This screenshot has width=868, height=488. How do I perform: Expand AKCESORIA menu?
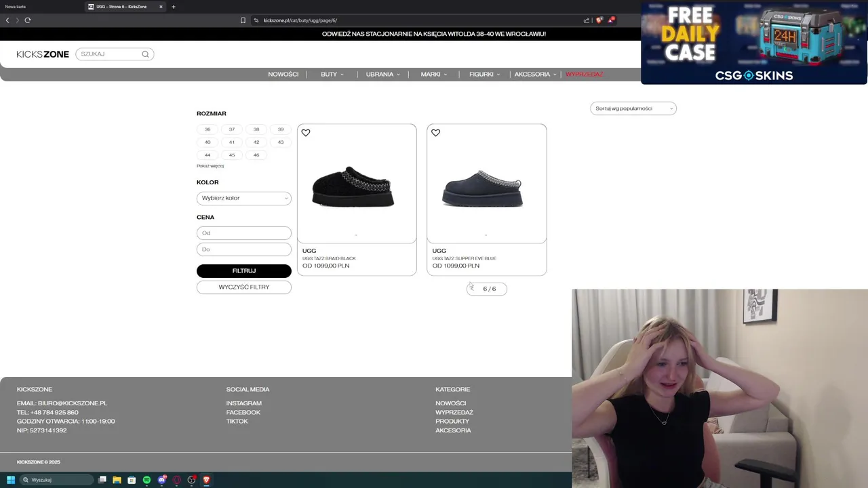point(536,75)
